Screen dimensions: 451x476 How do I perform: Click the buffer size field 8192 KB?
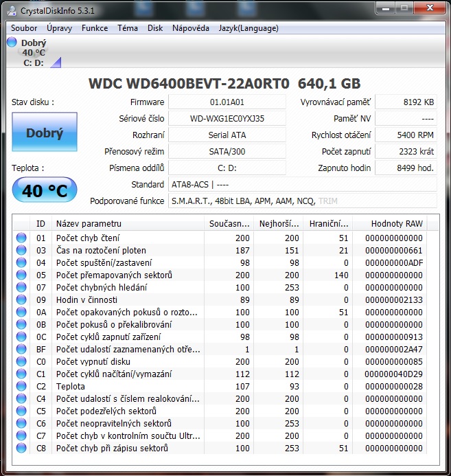point(406,102)
